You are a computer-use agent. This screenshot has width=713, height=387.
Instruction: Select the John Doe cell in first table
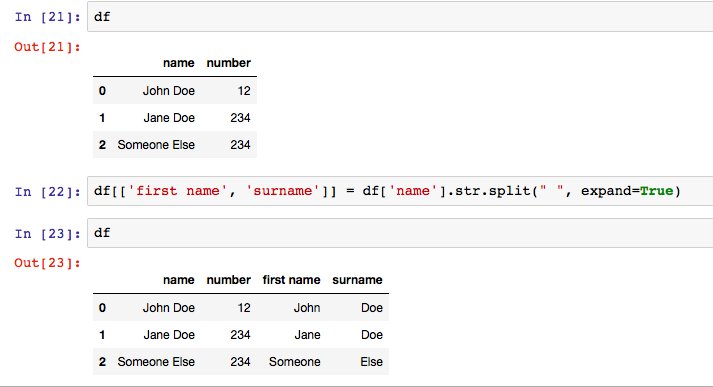pyautogui.click(x=169, y=90)
